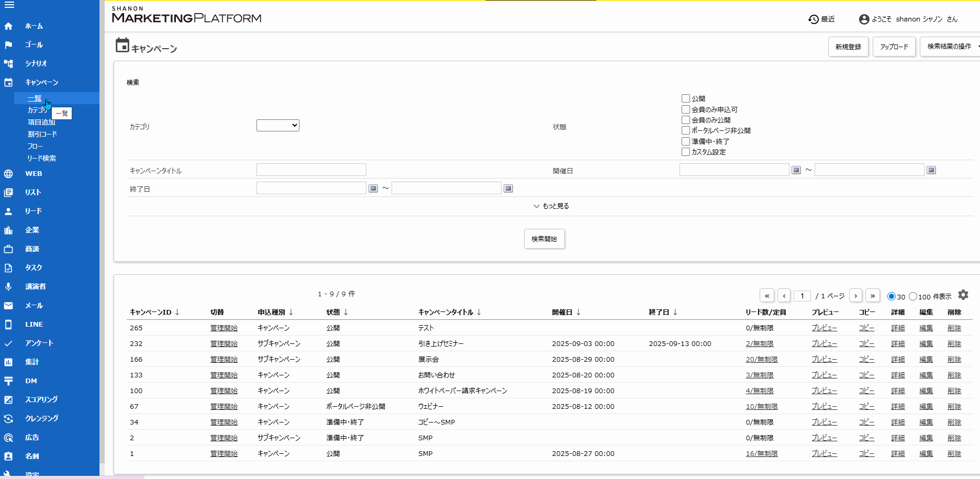Click the page number input field
The width and height of the screenshot is (980, 479).
click(802, 296)
